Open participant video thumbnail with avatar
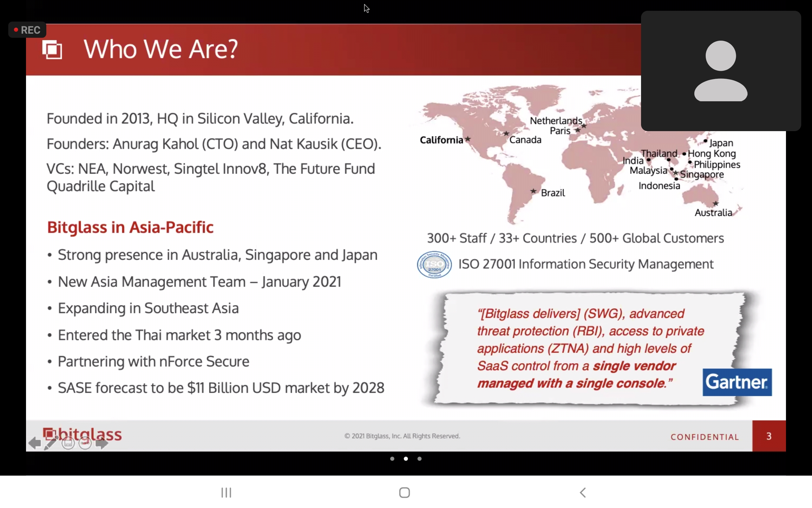Image resolution: width=812 pixels, height=508 pixels. pyautogui.click(x=721, y=71)
